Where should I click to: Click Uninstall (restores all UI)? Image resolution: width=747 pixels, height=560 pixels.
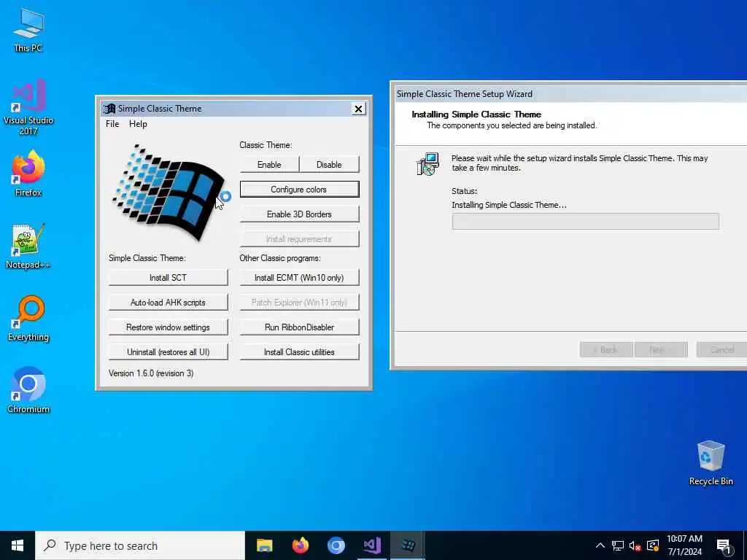[x=169, y=352]
